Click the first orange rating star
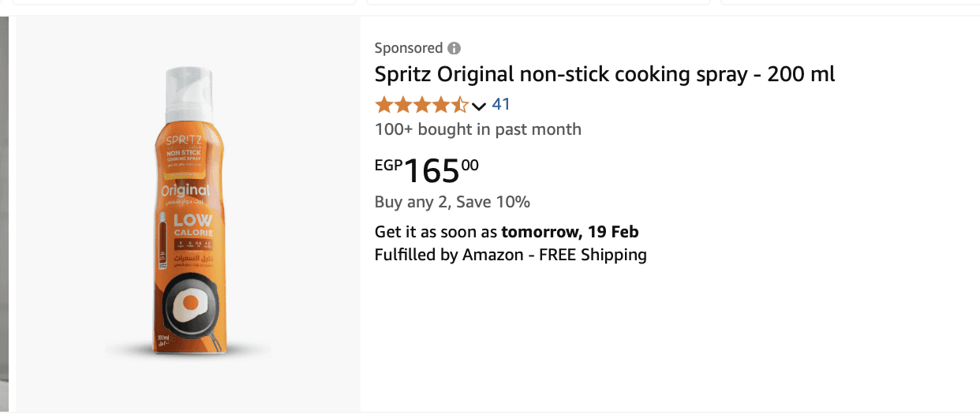This screenshot has height=418, width=980. tap(384, 105)
